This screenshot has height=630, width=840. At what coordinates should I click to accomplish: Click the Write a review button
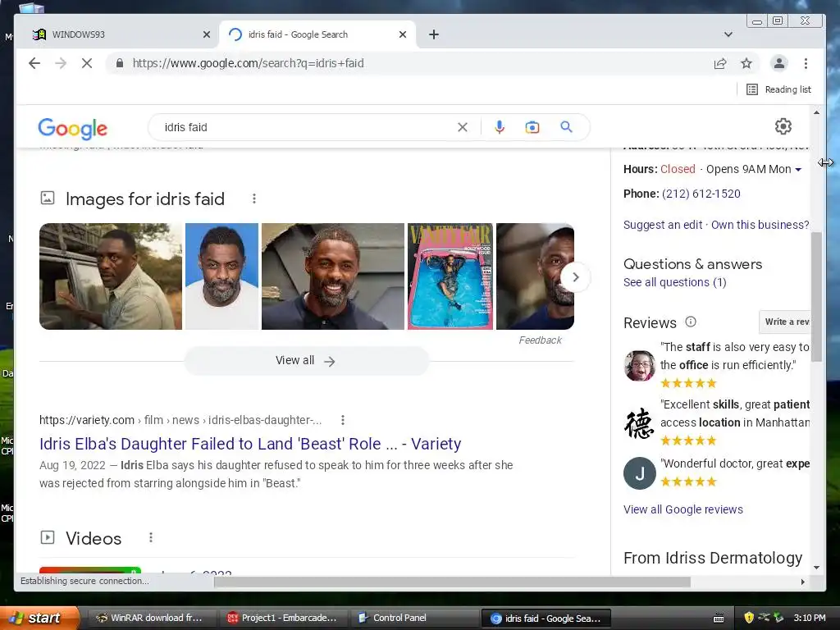pyautogui.click(x=785, y=322)
